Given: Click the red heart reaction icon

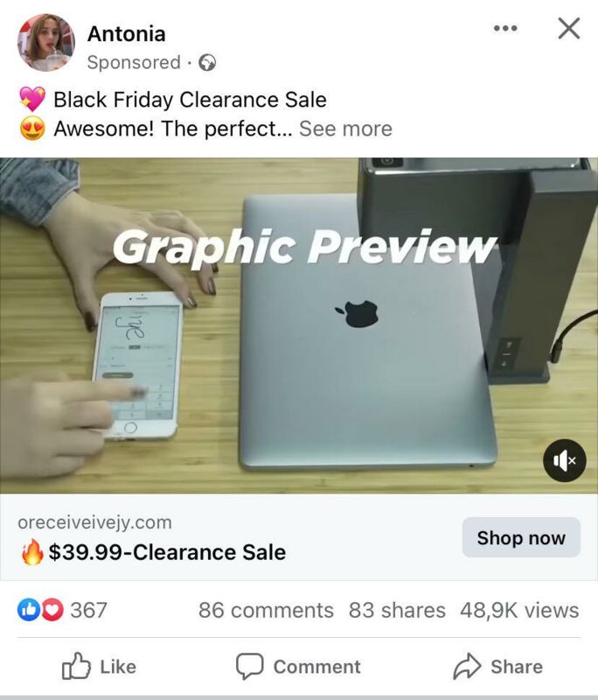Looking at the screenshot, I should point(53,610).
